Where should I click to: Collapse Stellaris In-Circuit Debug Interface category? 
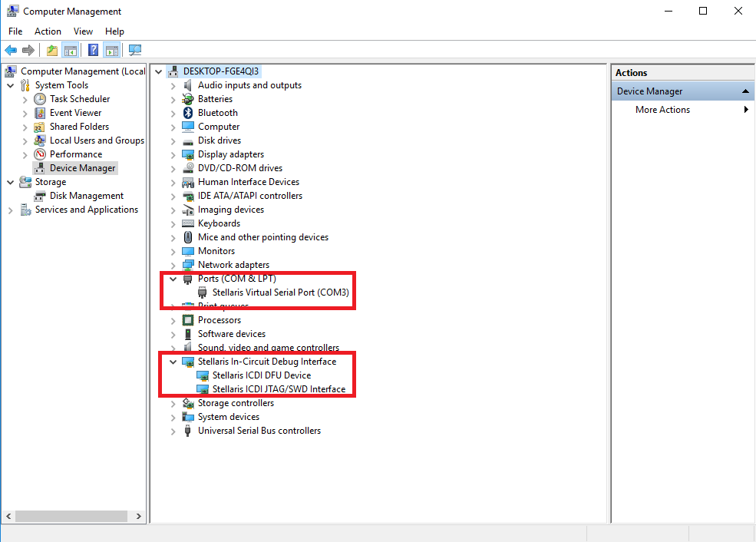(173, 362)
